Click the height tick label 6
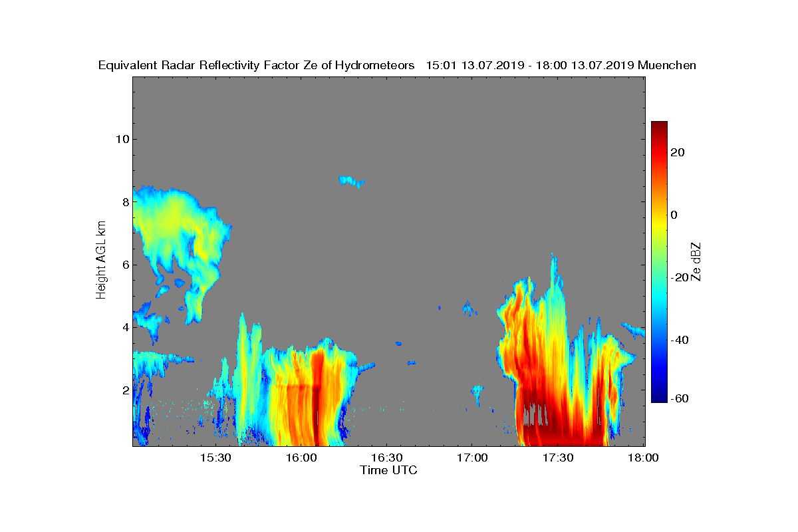 [124, 264]
